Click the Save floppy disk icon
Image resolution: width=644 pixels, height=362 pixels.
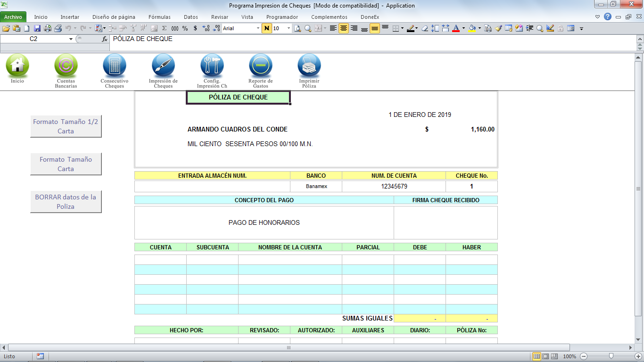(x=37, y=28)
